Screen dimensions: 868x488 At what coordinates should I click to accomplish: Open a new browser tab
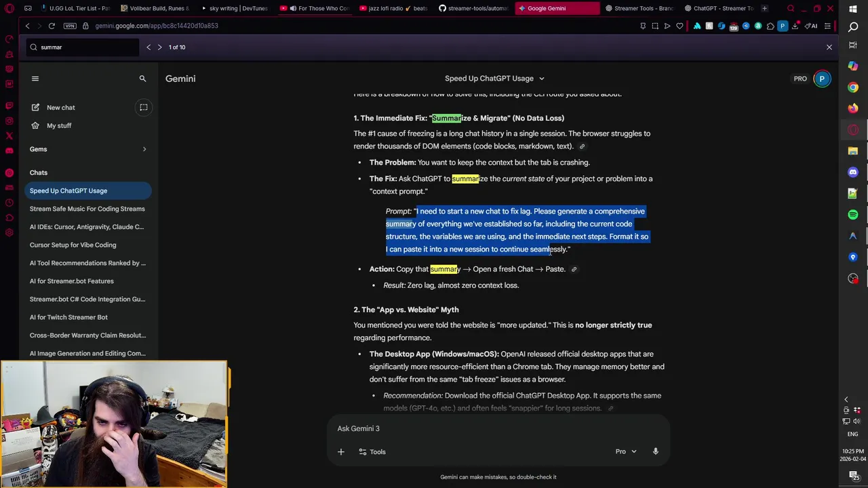tap(764, 8)
